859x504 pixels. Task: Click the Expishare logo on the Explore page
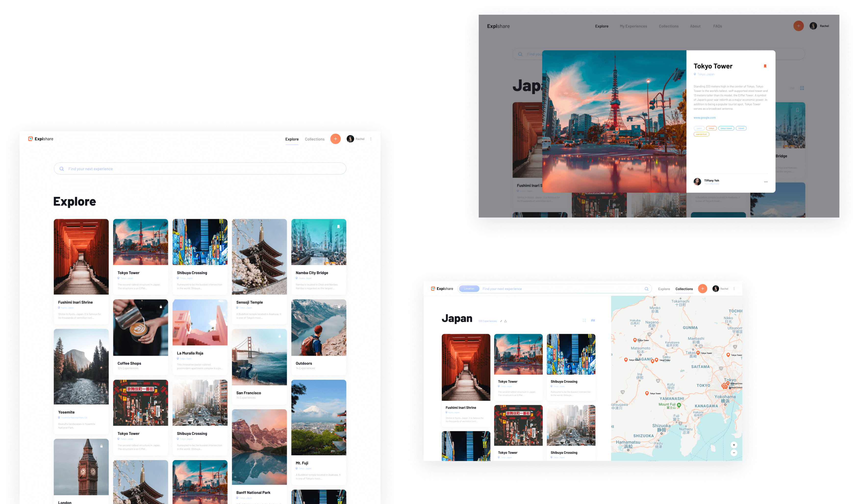click(x=40, y=139)
